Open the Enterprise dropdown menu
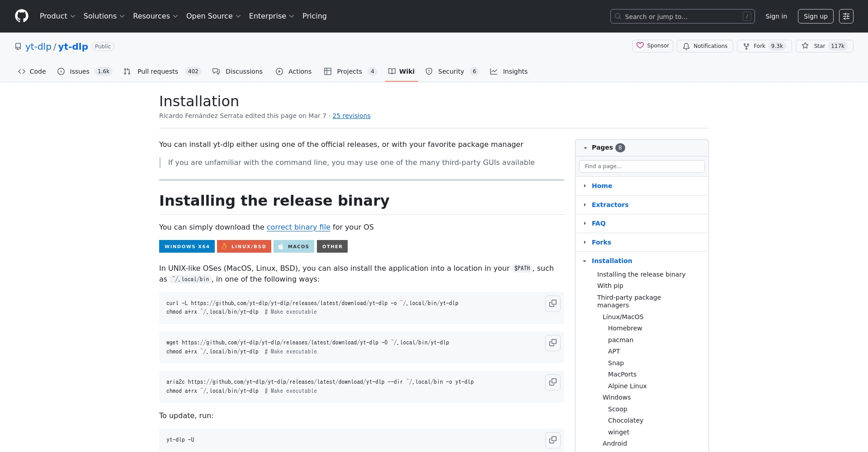 271,16
